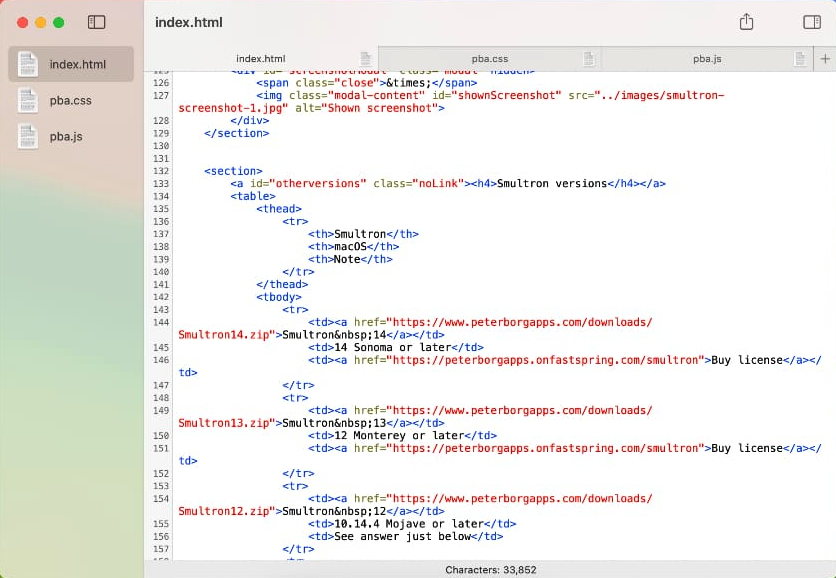Toggle the left sidebar icon
836x578 pixels.
pos(96,22)
